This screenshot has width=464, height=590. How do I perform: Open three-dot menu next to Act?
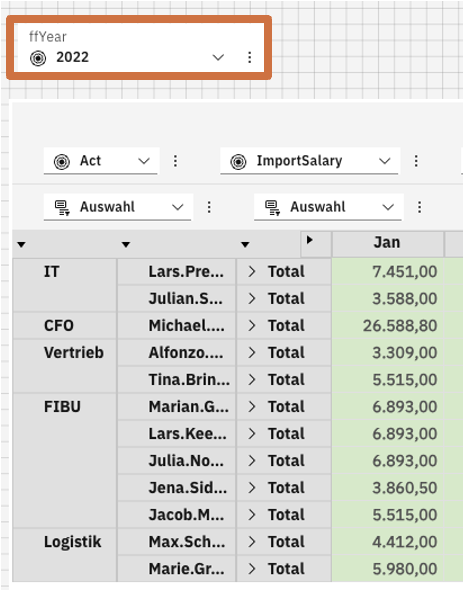[x=175, y=161]
